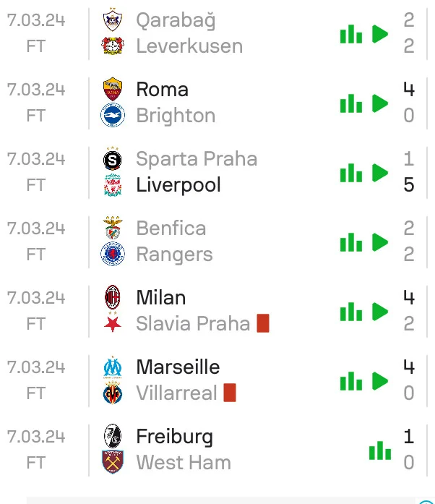Screen dimensions: 435x504
Task: Click the West Ham crest
Action: point(113,463)
